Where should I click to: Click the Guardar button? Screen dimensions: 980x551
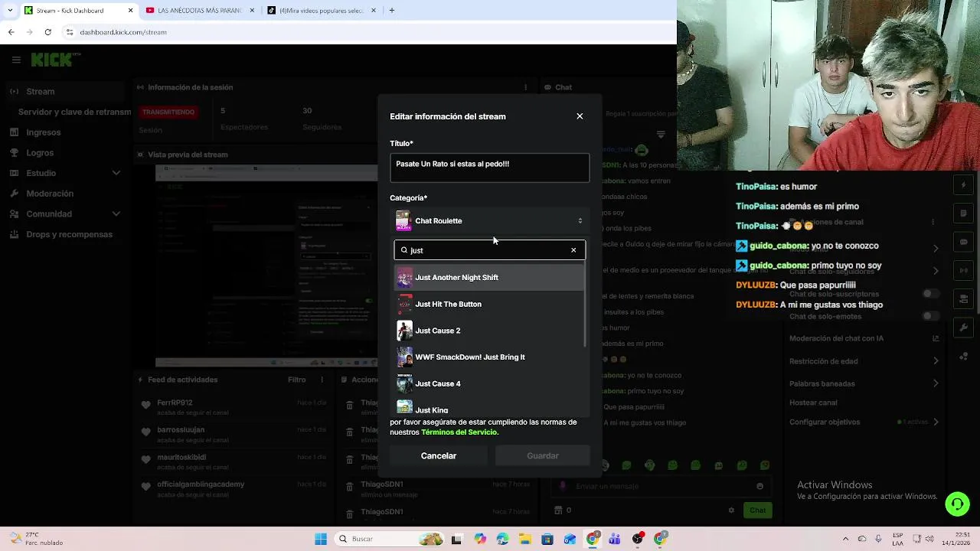543,455
